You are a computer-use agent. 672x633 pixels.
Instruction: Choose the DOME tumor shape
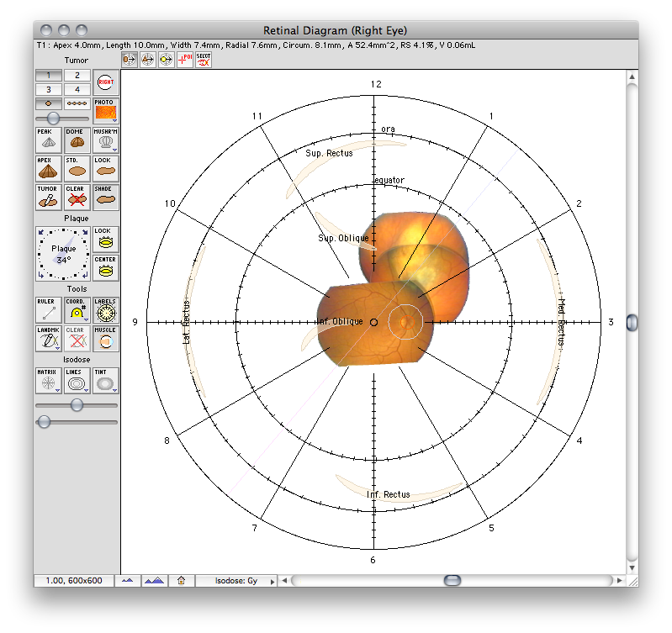[77, 140]
